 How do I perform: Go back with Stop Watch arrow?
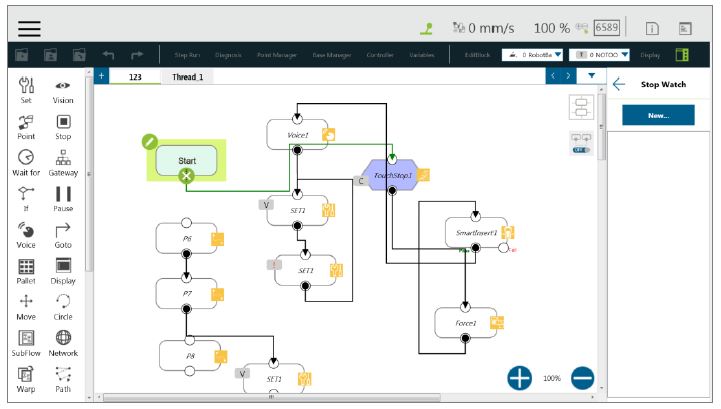click(619, 85)
